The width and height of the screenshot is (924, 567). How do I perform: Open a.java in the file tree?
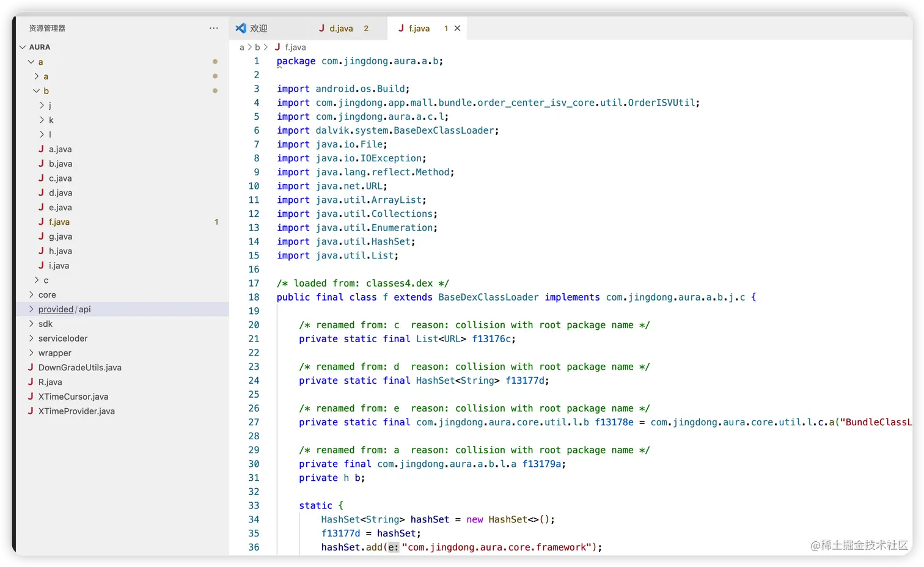[122, 149]
